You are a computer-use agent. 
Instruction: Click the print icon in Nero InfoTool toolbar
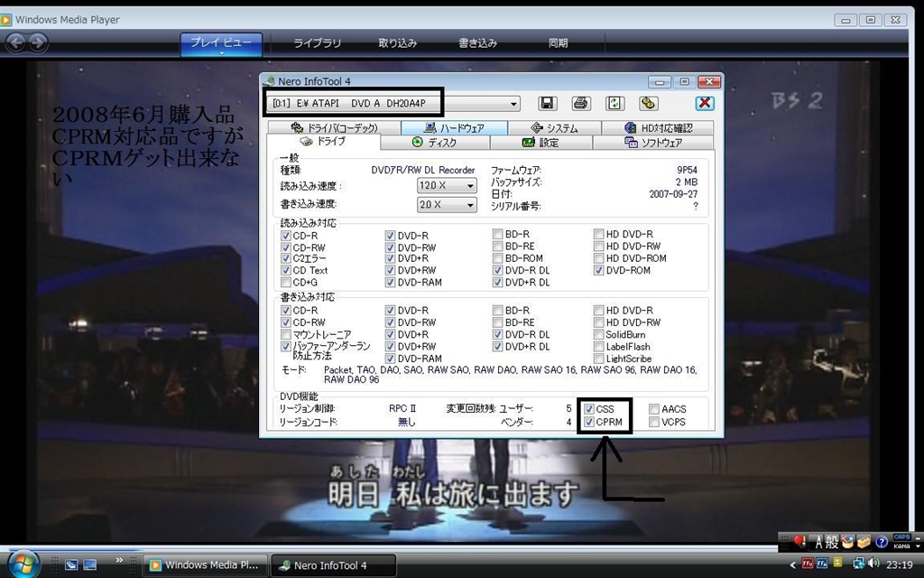[x=581, y=103]
